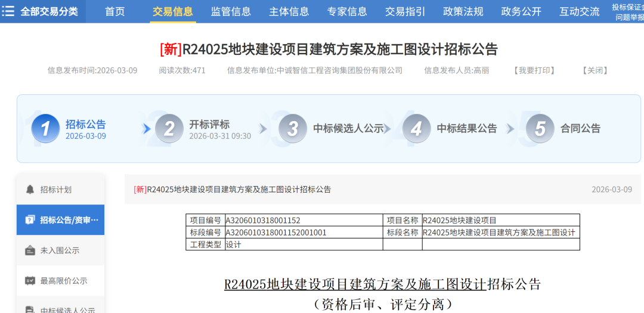Open the [新]R24025 notice list entry

point(232,190)
